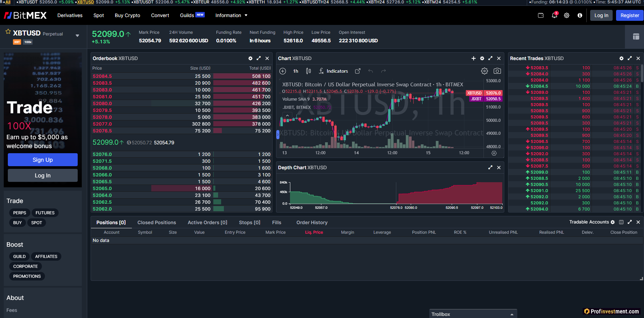The image size is (644, 318).
Task: Open the Indicators dialog
Action: point(333,71)
